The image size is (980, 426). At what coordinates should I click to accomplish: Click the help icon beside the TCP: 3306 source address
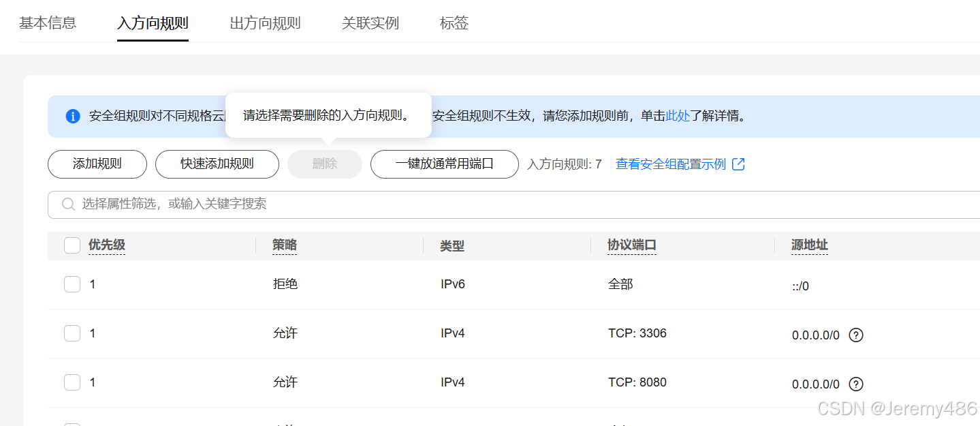click(856, 335)
